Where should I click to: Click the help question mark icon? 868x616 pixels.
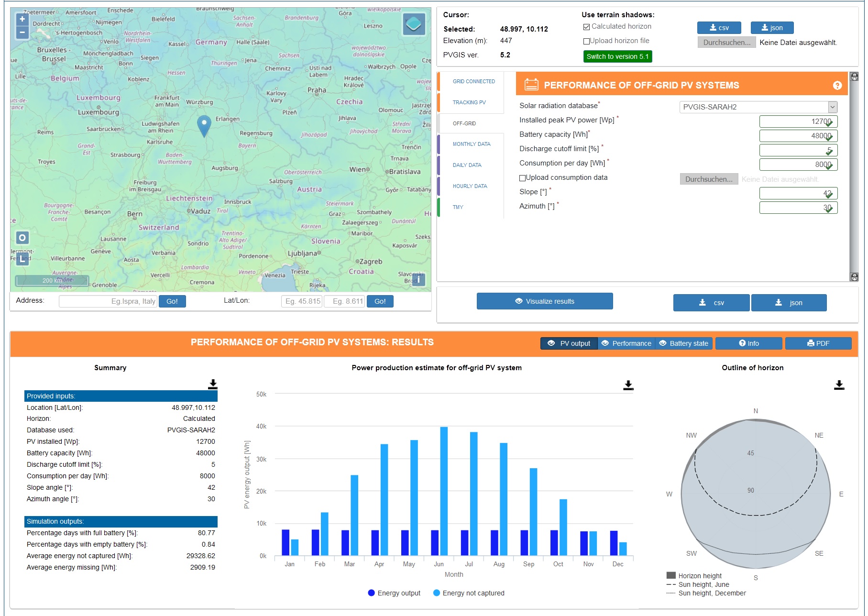pyautogui.click(x=837, y=85)
